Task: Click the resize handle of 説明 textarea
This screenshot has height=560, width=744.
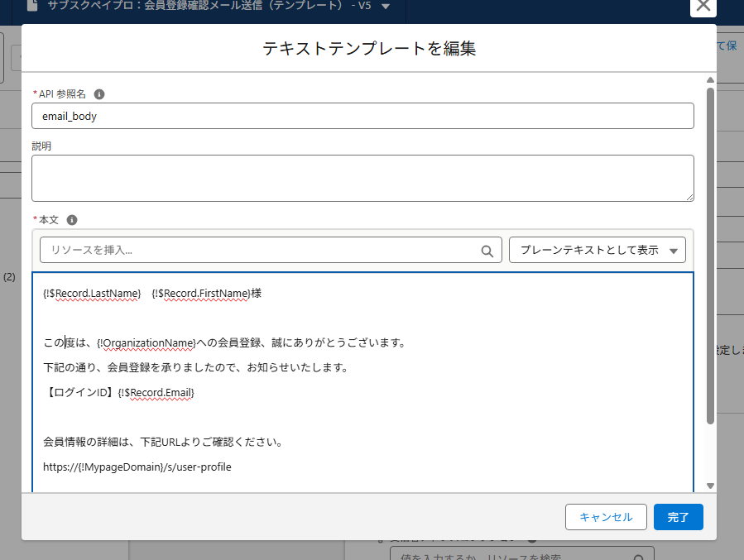Action: 689,197
